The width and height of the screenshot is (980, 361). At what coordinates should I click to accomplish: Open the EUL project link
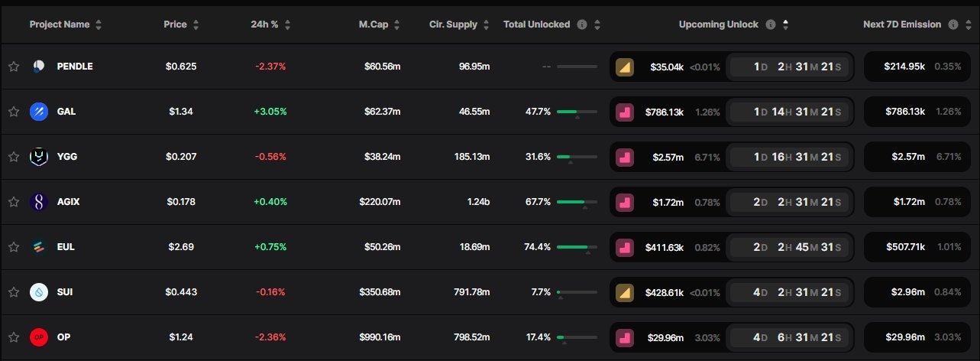(x=66, y=247)
